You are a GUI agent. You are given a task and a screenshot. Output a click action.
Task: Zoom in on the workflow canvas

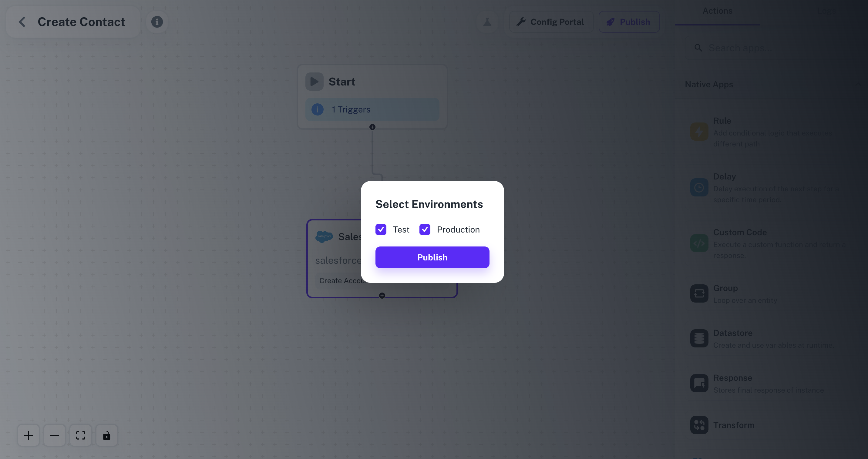[x=28, y=435]
